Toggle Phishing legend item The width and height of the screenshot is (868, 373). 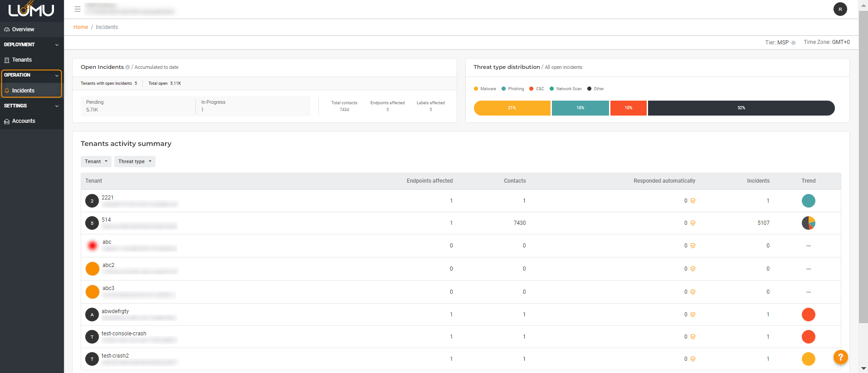pos(513,89)
